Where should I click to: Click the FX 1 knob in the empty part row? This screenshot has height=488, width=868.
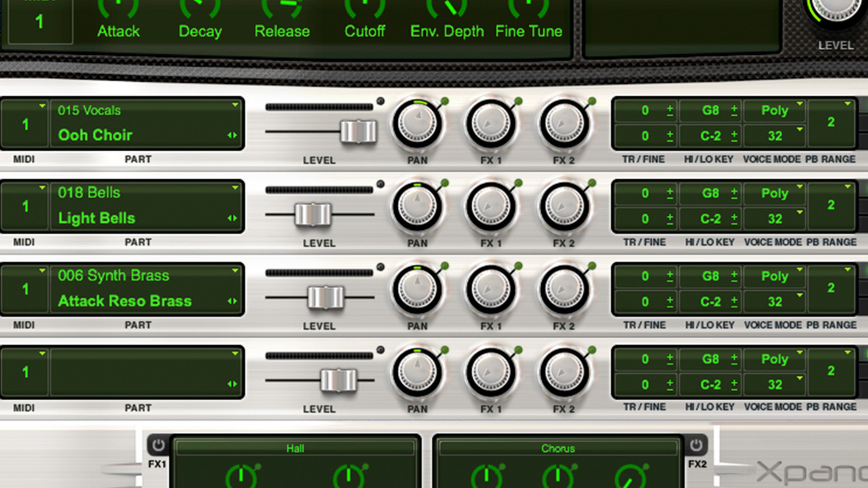[x=490, y=372]
